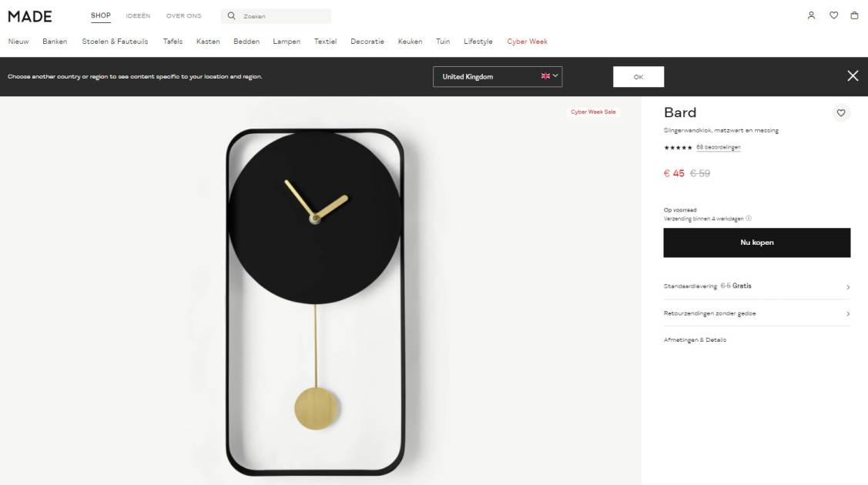Open the Lampen category menu
This screenshot has height=485, width=868.
pos(287,42)
